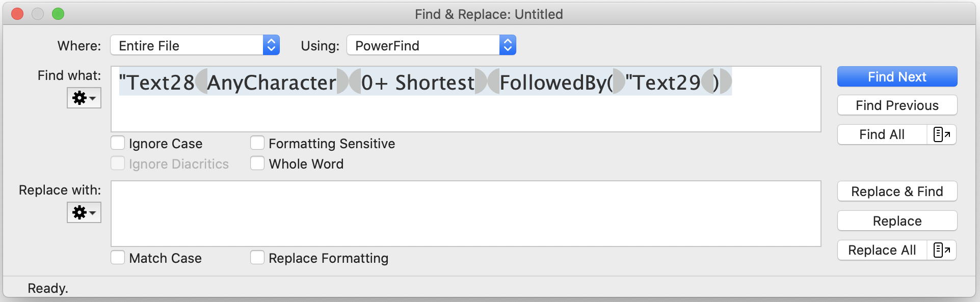
Task: Open the Replace with gear options menu
Action: (x=84, y=212)
